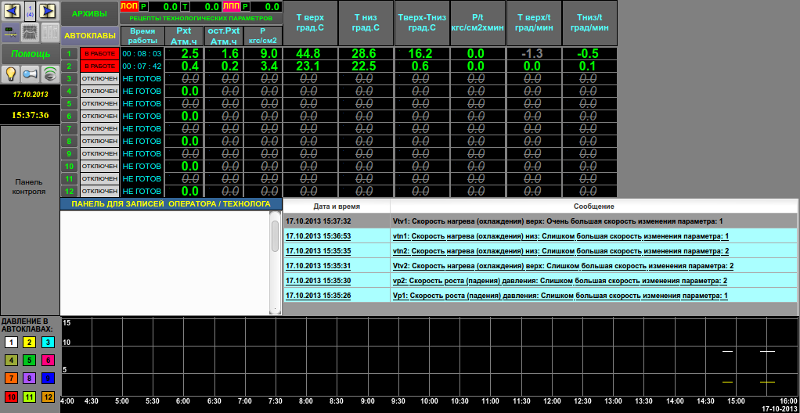
Task: Click the ЛПП indicator
Action: [231, 6]
